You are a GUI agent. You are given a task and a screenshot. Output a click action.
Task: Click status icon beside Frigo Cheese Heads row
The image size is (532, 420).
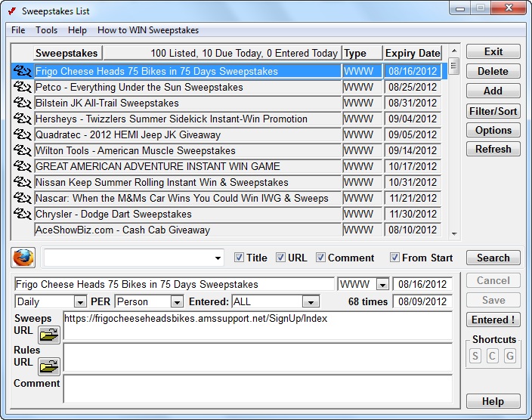tap(23, 71)
